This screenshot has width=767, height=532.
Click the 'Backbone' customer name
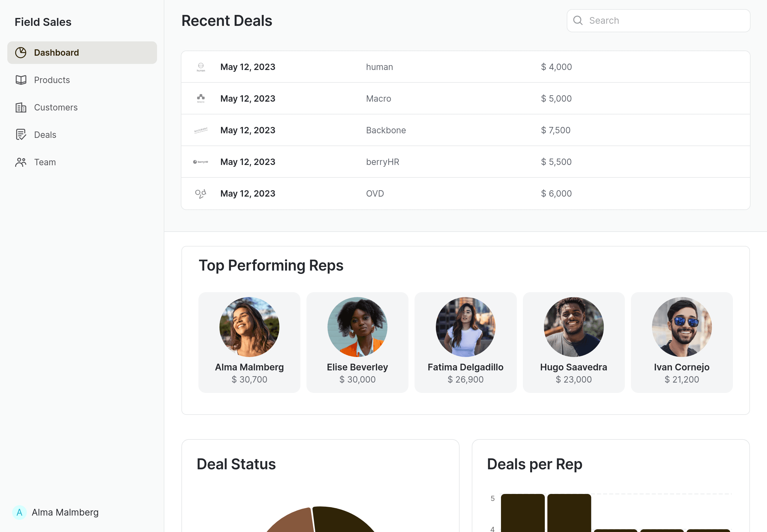click(386, 130)
